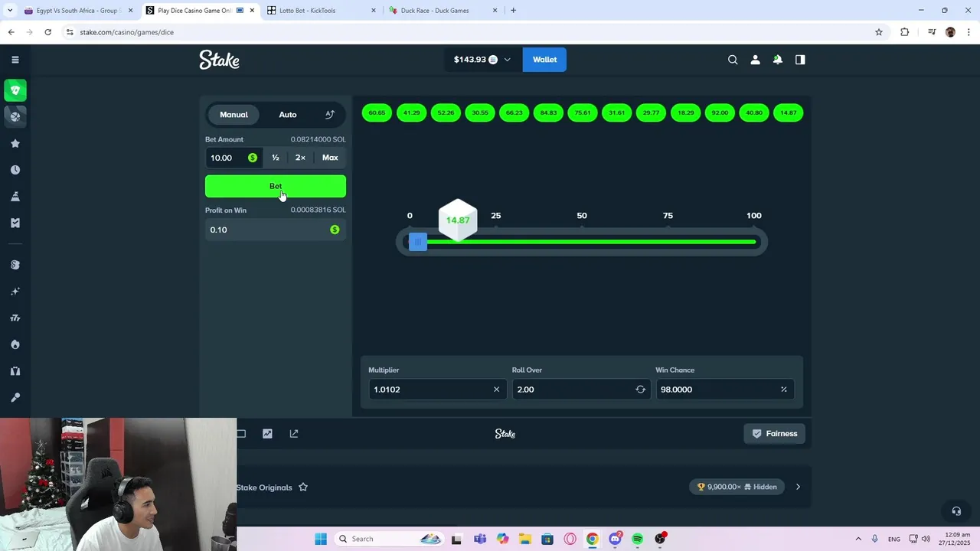Double the bet with 2× button
Image resolution: width=980 pixels, height=551 pixels.
click(300, 158)
